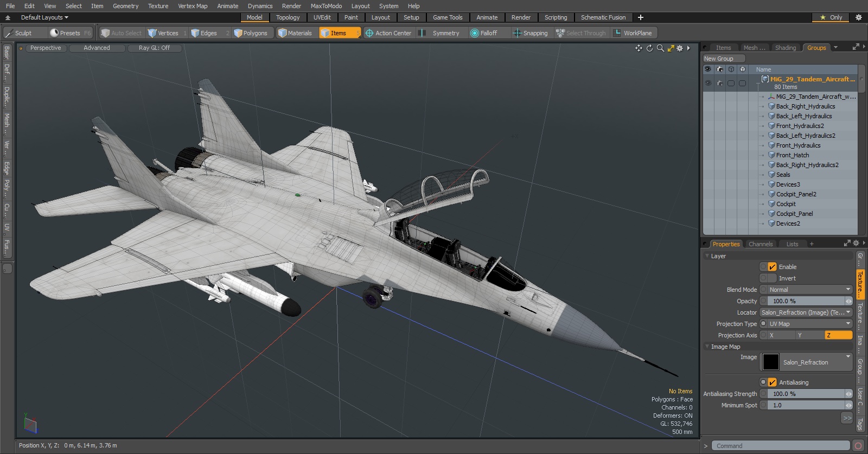Open the Lists tab

[x=792, y=244]
